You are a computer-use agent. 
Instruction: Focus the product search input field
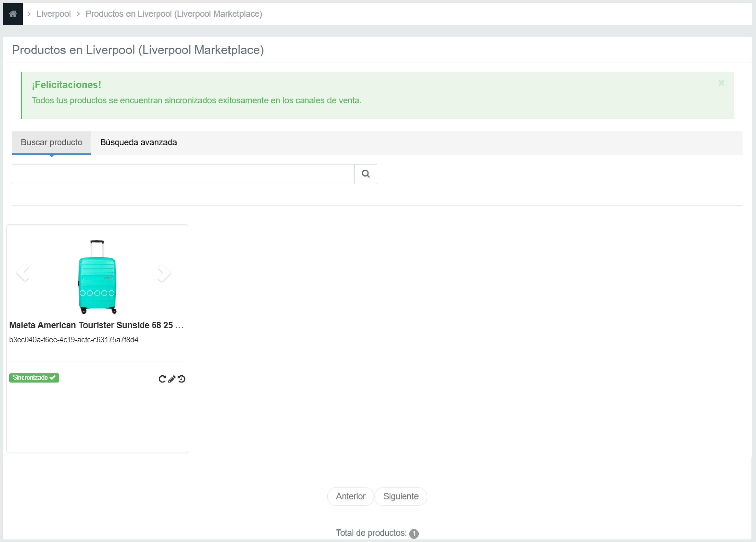pyautogui.click(x=183, y=174)
